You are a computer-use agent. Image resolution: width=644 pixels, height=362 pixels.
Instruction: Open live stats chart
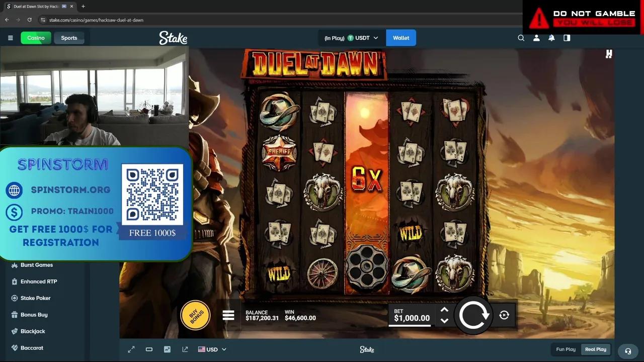167,349
